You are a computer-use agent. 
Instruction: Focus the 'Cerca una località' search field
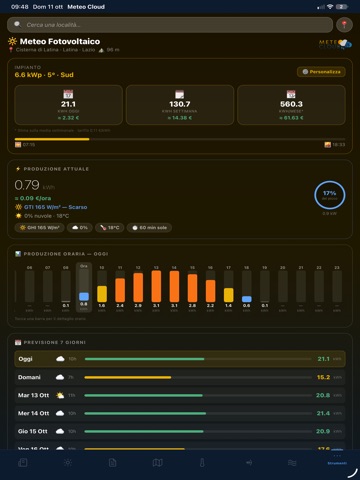point(170,25)
